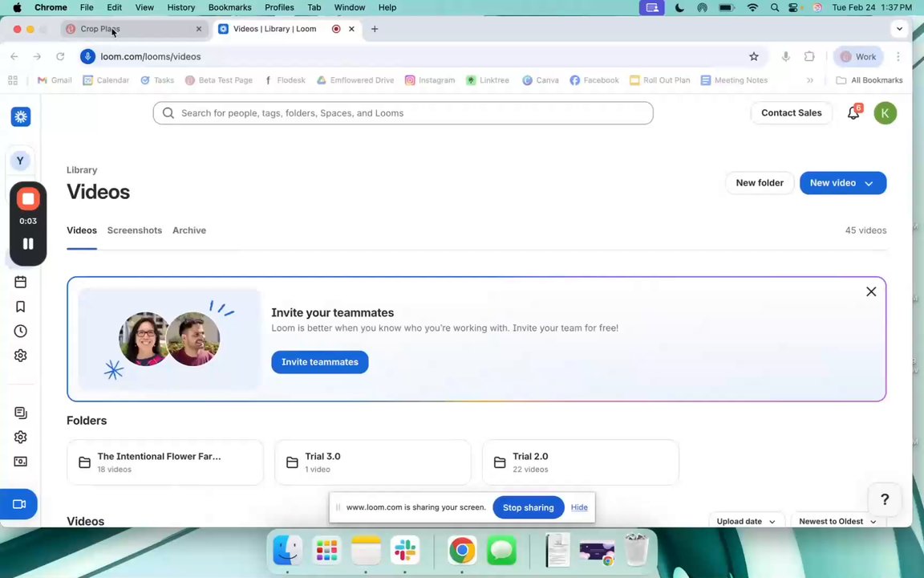The image size is (924, 578).
Task: Click the Loom search field
Action: click(x=403, y=113)
